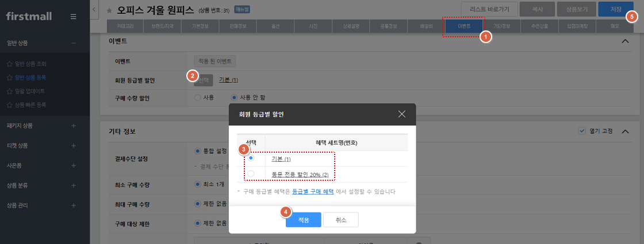The height and width of the screenshot is (244, 644).
Task: Open 일반 상품 등록 in sidebar
Action: coord(30,77)
